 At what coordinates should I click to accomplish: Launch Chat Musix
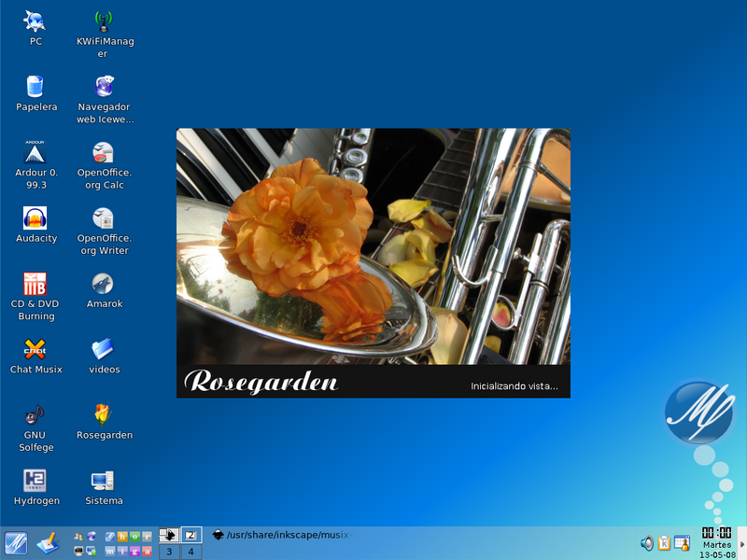(35, 352)
